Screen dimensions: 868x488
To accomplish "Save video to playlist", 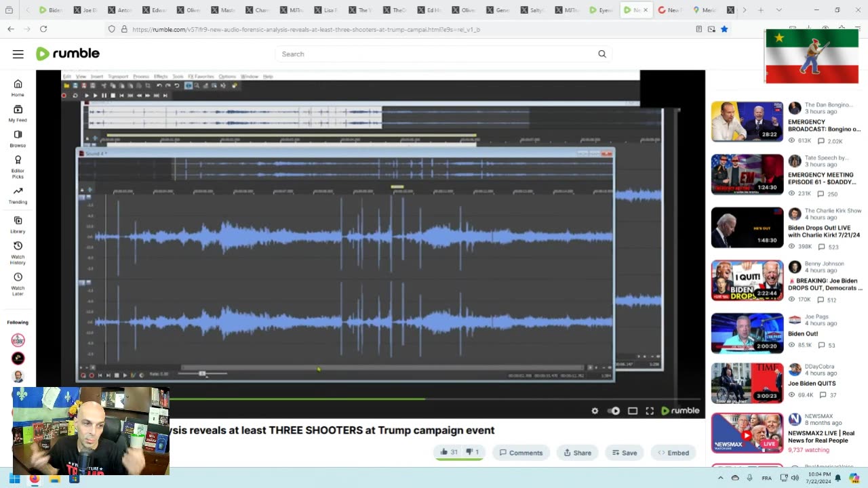I will [625, 453].
